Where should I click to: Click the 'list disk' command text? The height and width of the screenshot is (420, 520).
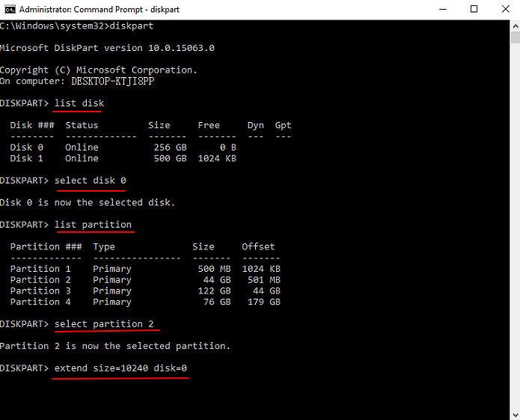coord(79,103)
